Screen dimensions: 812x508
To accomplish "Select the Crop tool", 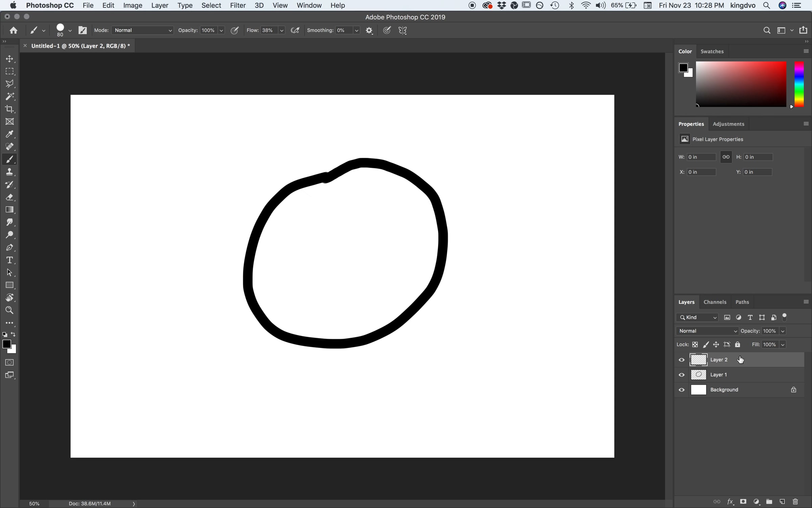I will point(9,109).
